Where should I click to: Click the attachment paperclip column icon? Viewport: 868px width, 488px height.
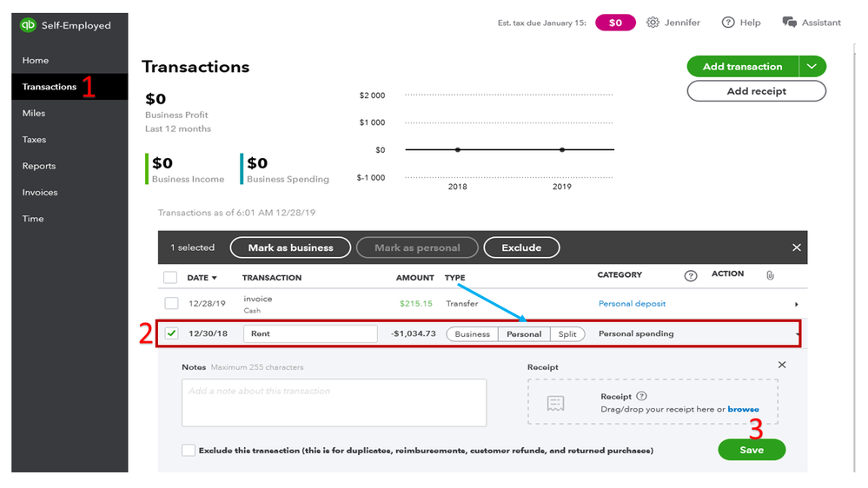(770, 275)
